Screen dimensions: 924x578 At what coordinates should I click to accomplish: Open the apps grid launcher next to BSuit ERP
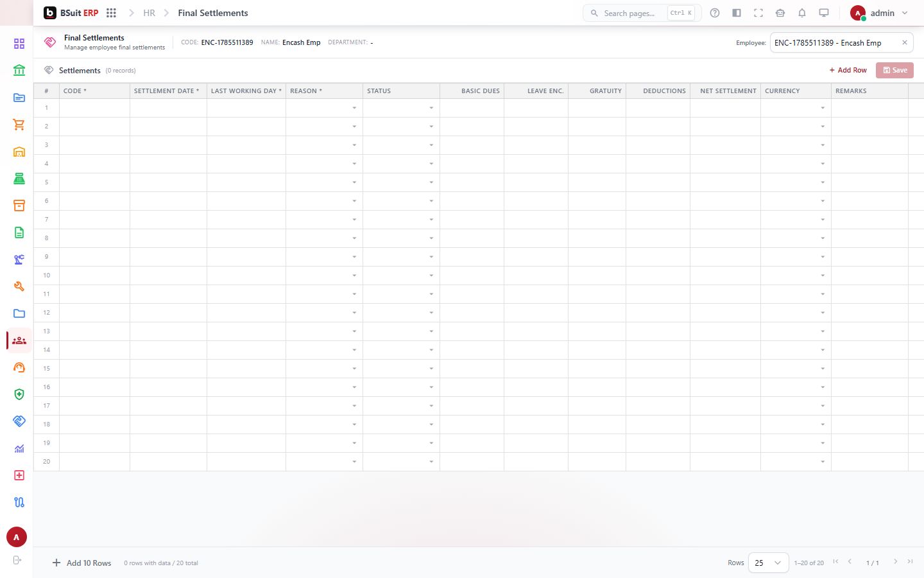point(111,13)
